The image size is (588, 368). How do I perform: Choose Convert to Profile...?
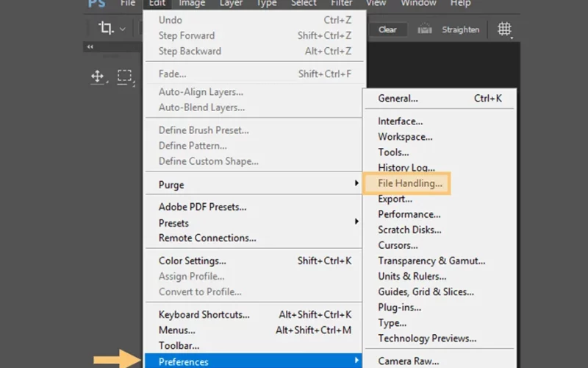point(254,291)
